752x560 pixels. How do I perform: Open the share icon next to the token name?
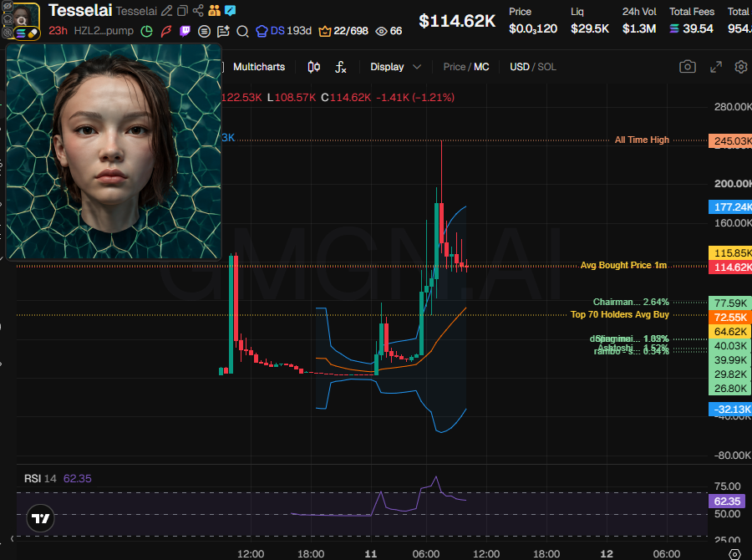click(x=198, y=11)
